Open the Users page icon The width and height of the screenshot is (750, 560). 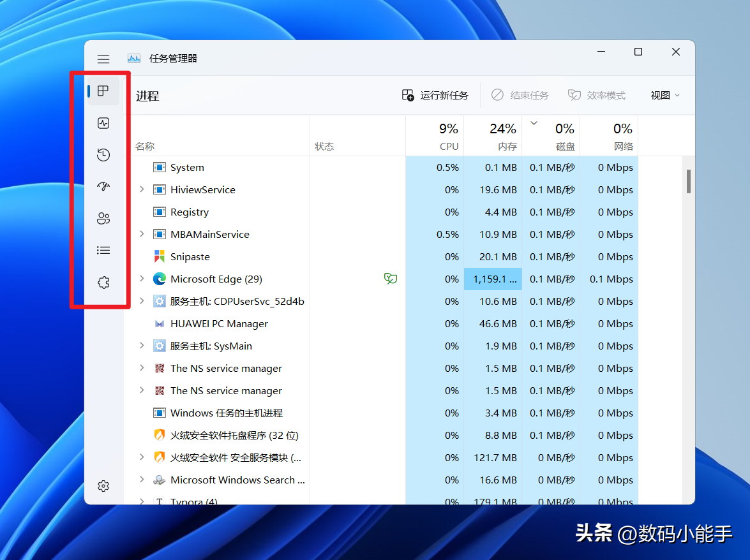point(103,219)
